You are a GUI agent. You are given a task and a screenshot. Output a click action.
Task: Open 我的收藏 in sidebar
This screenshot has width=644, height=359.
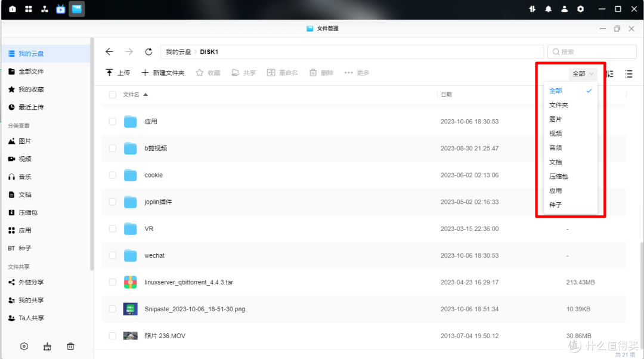tap(46, 89)
